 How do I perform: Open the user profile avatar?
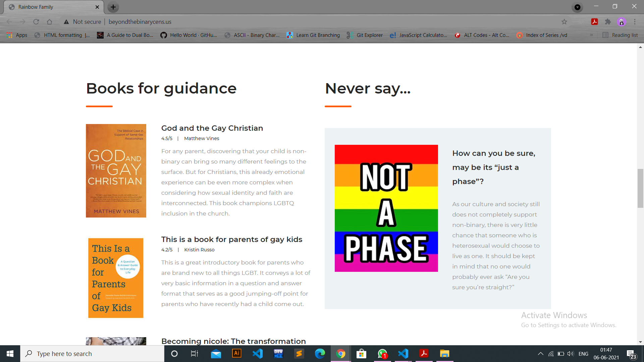point(621,22)
